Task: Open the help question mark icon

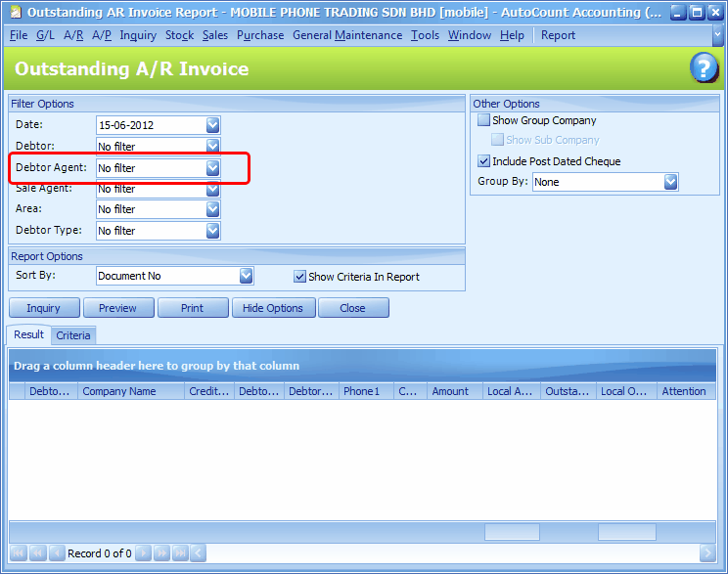Action: 704,68
